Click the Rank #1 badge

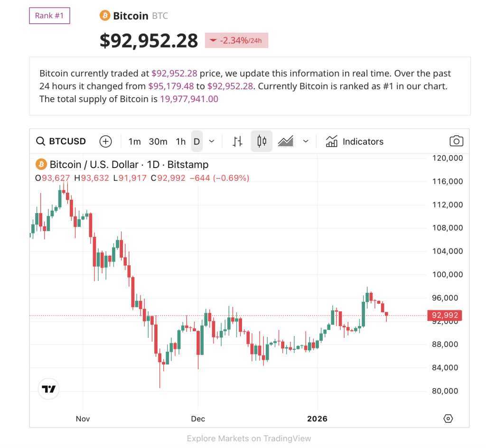tap(49, 16)
